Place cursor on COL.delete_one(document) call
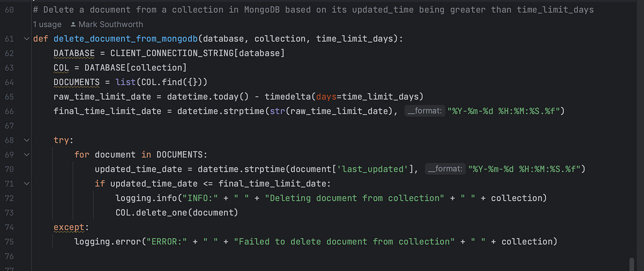The image size is (644, 271). pos(177,213)
